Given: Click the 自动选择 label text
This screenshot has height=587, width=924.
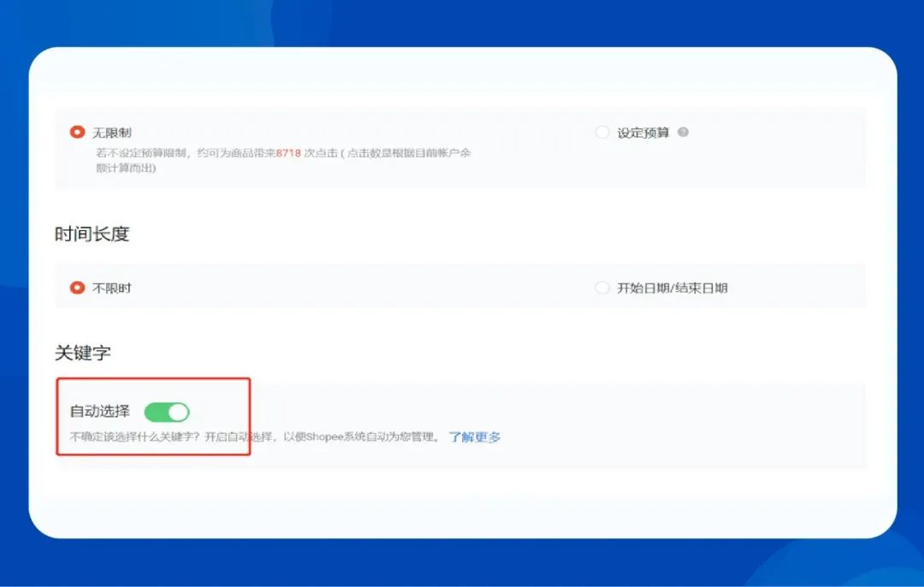Looking at the screenshot, I should click(x=100, y=412).
